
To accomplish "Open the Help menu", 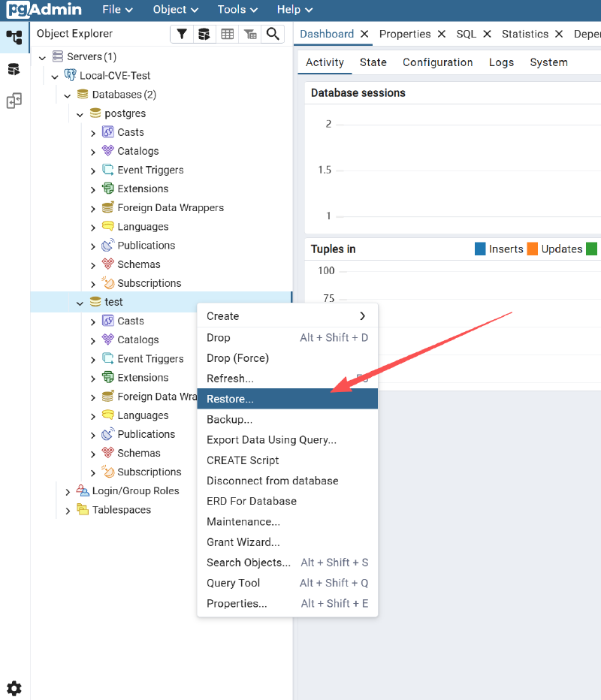I will 294,9.
